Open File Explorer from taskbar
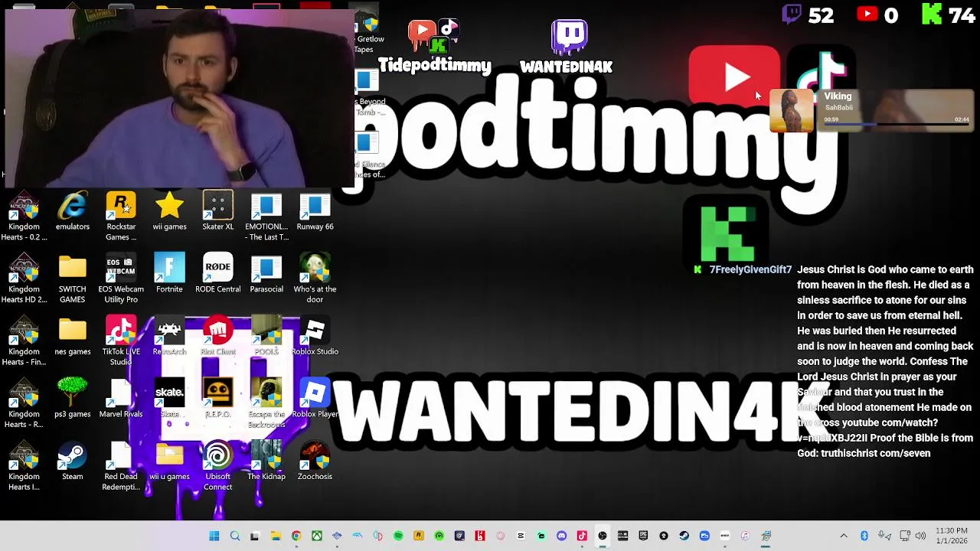This screenshot has width=980, height=551. click(276, 536)
